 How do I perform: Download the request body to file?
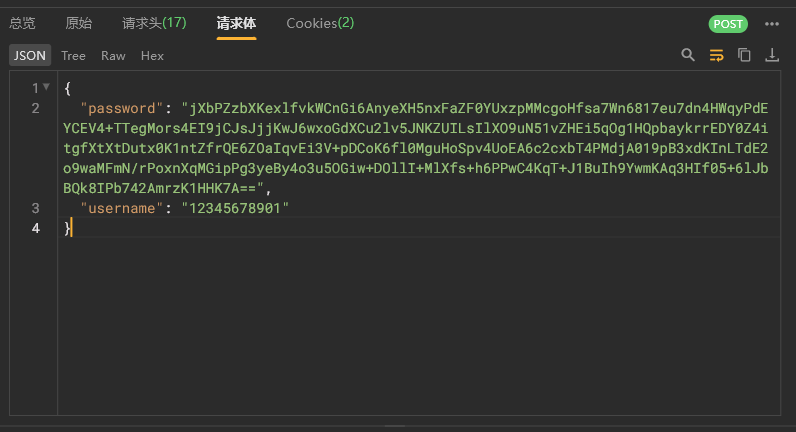[772, 56]
